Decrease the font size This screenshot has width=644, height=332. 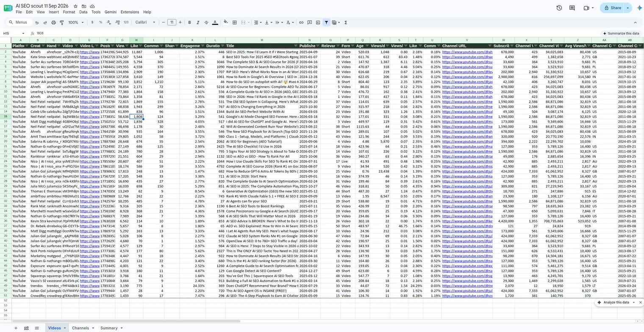coord(163,22)
